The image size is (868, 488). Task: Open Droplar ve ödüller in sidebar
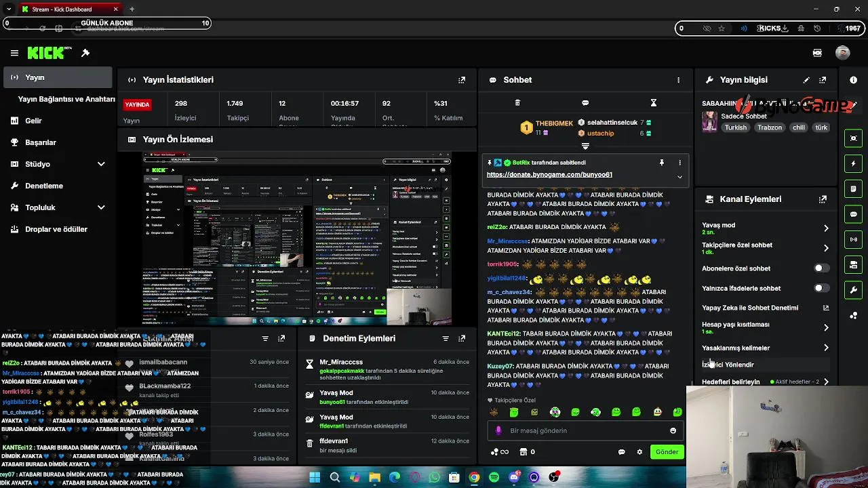click(x=56, y=229)
